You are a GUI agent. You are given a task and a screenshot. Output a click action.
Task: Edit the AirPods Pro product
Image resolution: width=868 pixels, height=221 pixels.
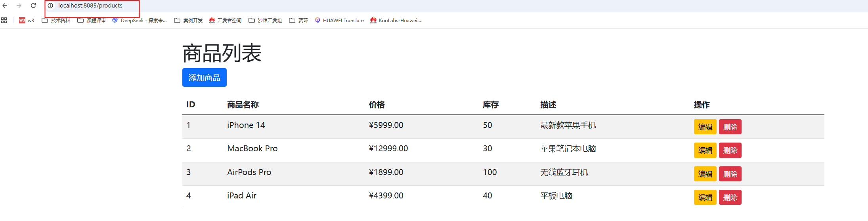tap(705, 174)
